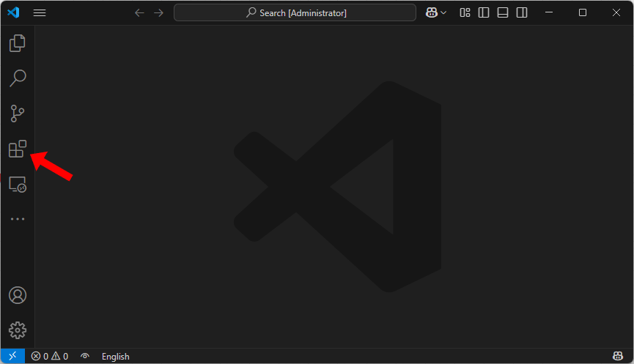Maximize the VS Code window

[582, 12]
